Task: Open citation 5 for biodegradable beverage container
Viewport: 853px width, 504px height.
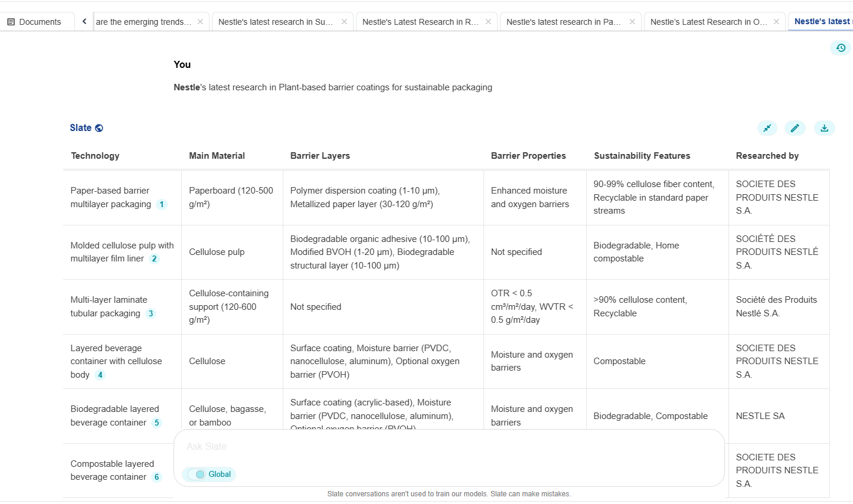Action: tap(156, 423)
